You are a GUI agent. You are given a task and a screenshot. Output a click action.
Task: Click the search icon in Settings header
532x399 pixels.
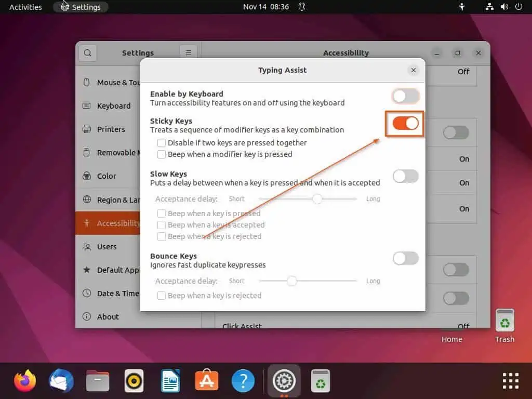[88, 52]
